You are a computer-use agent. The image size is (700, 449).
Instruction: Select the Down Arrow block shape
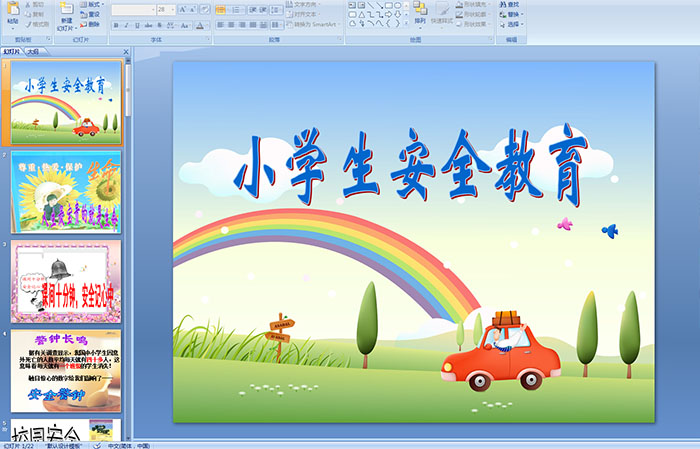pos(397,15)
